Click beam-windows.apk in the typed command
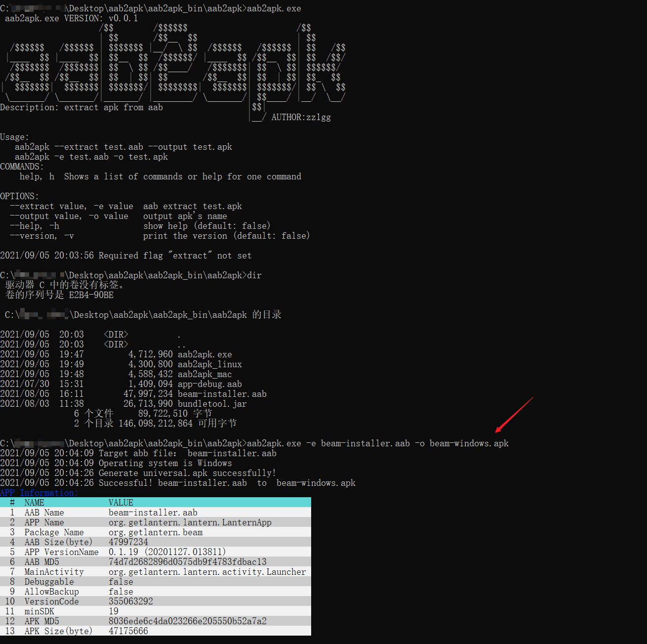This screenshot has width=647, height=644. click(x=469, y=443)
